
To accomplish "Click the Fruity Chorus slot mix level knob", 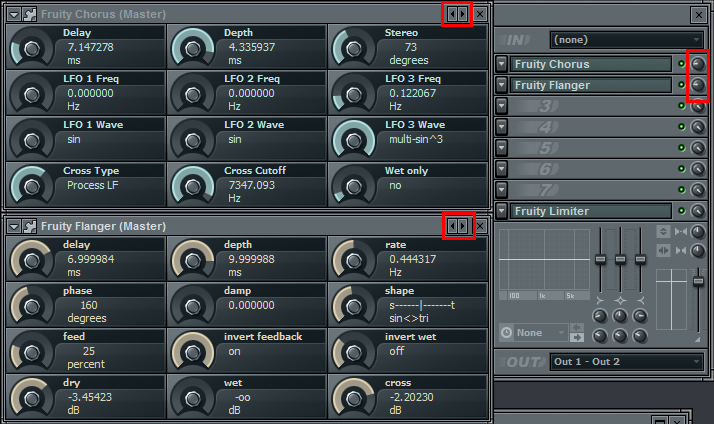I will (x=698, y=64).
